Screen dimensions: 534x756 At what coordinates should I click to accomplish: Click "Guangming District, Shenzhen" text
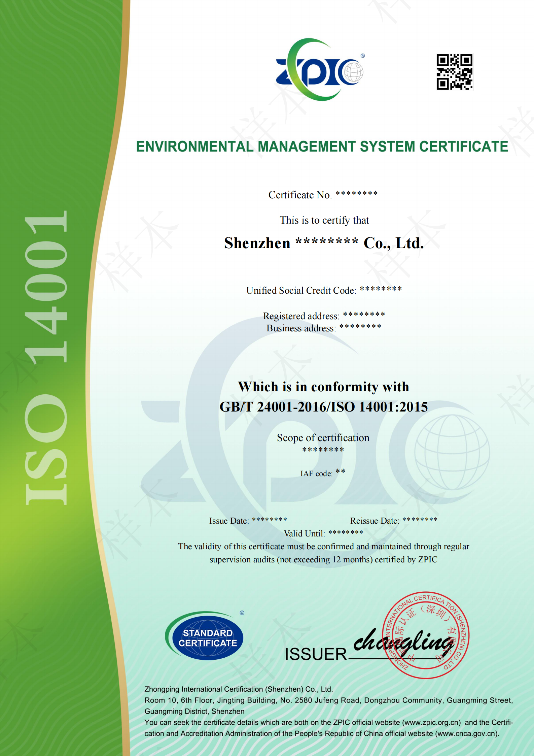pos(194,712)
